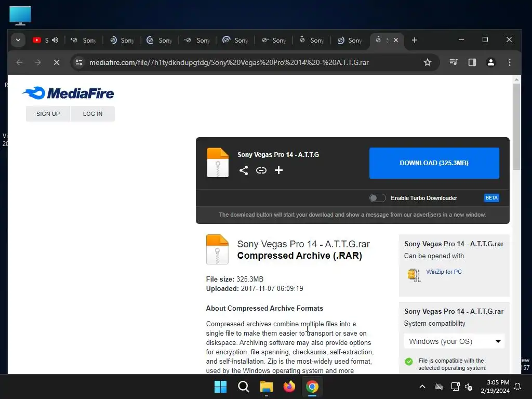
Task: Open taskbar Search
Action: click(243, 387)
